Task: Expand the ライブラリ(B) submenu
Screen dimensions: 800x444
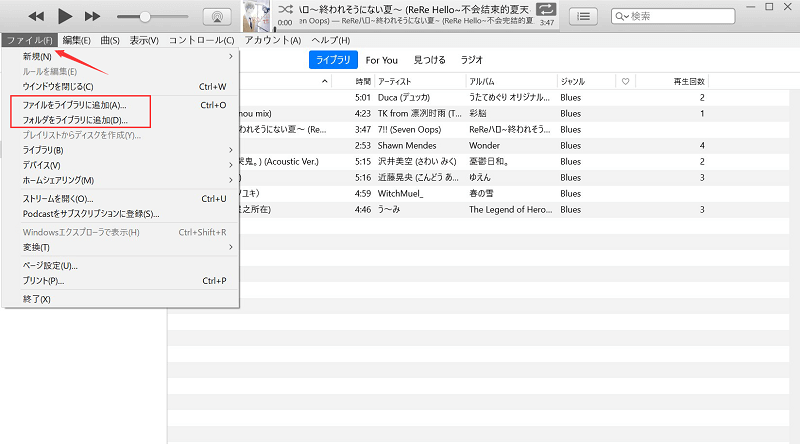Action: tap(120, 151)
